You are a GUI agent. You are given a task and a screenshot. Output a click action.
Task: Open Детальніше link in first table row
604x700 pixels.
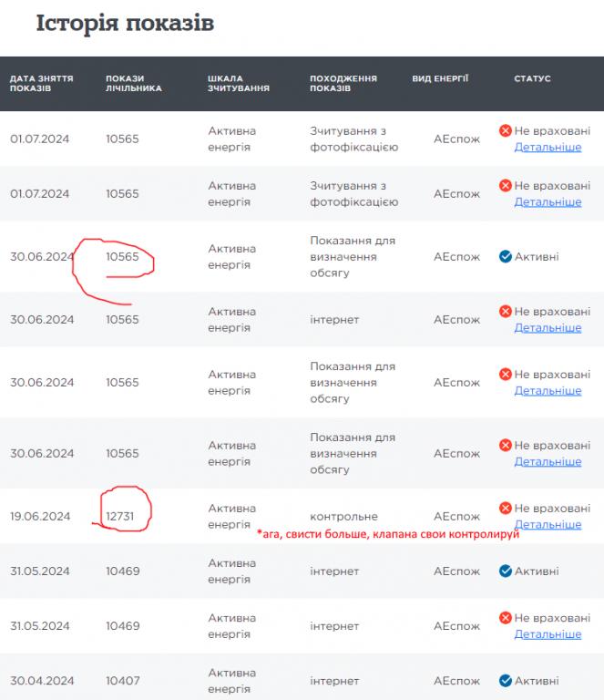pyautogui.click(x=548, y=148)
